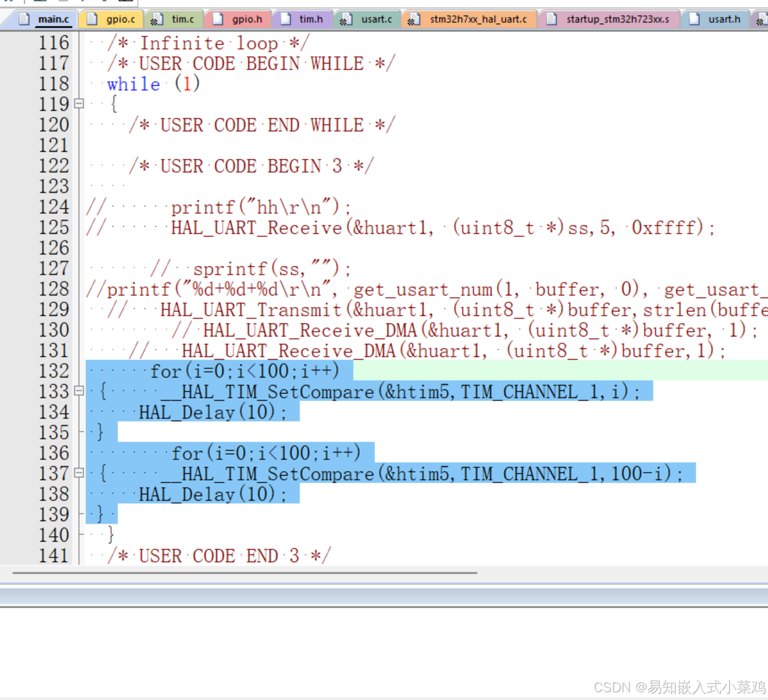Click the file icon on the gpio.h tab
The height and width of the screenshot is (700, 768).
(x=218, y=18)
